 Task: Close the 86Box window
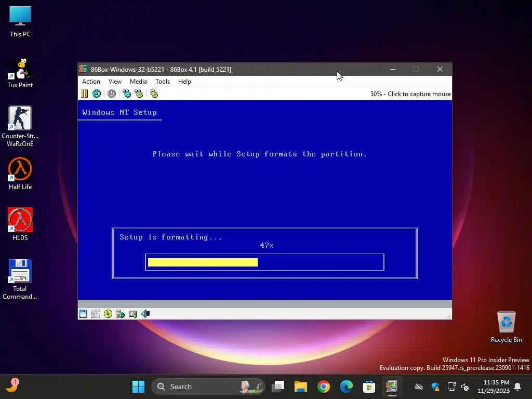click(x=440, y=69)
